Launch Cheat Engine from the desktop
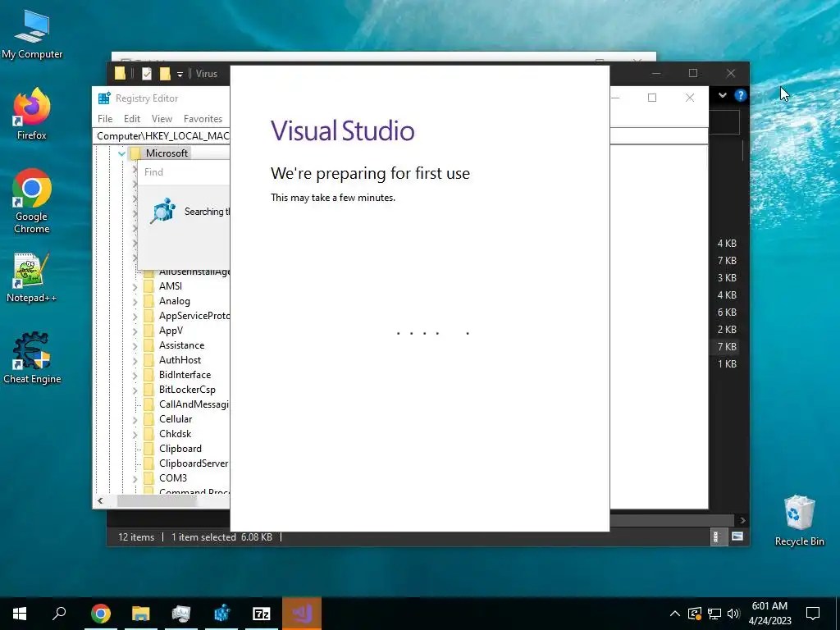 click(32, 358)
